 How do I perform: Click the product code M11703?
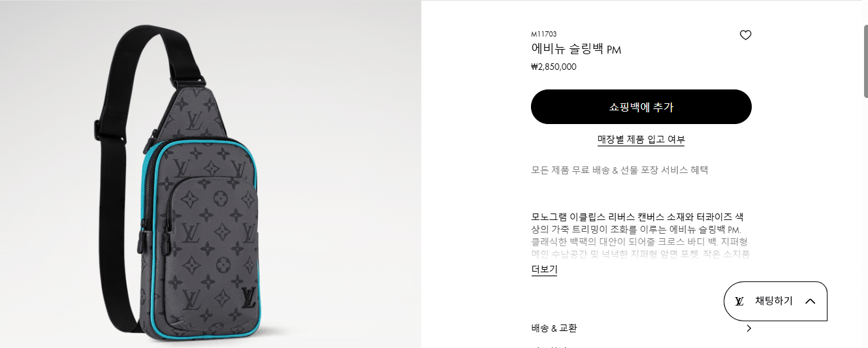[x=544, y=34]
